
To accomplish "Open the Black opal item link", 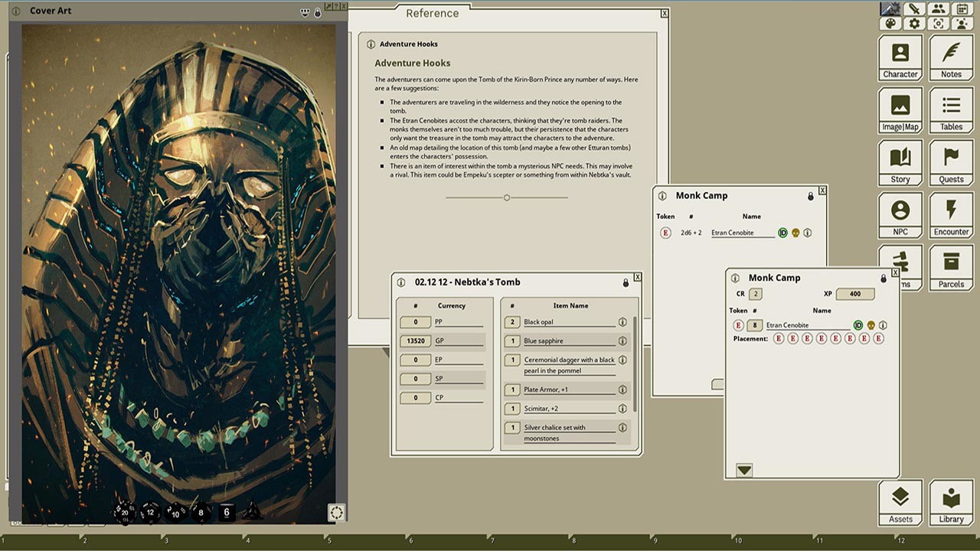I will point(622,322).
